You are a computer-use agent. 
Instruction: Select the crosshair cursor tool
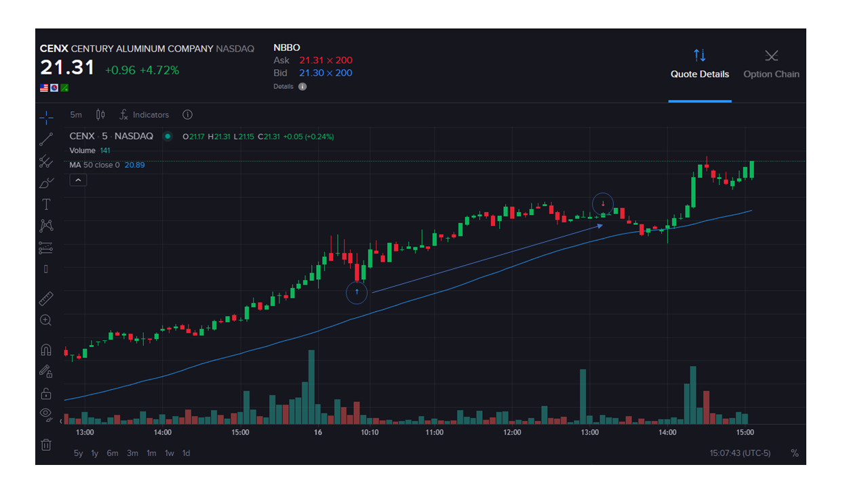(x=46, y=118)
